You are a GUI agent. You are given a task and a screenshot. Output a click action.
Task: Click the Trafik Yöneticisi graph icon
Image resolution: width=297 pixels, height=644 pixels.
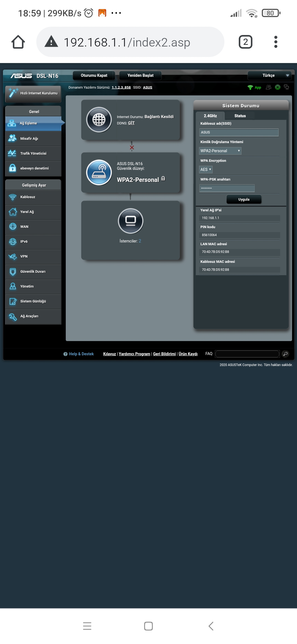[12, 153]
